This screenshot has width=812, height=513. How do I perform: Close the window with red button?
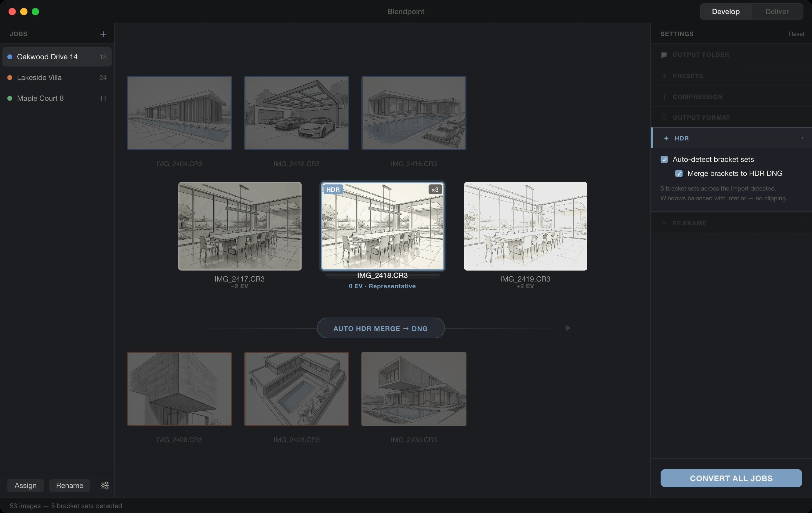(x=12, y=12)
